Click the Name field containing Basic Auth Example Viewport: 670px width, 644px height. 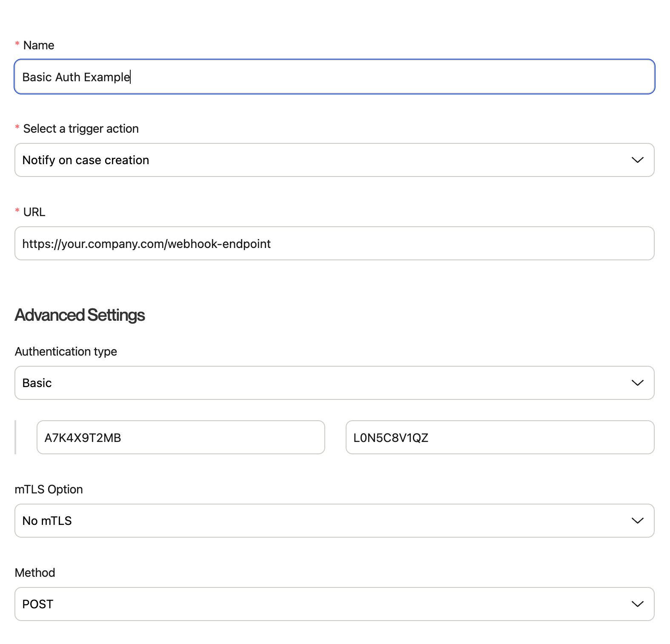click(x=334, y=77)
